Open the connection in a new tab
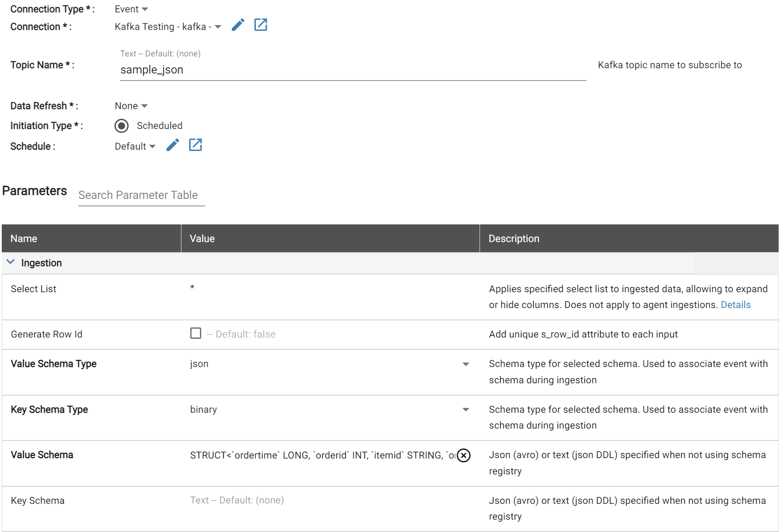Screen dimensions: 779x532 tap(261, 25)
